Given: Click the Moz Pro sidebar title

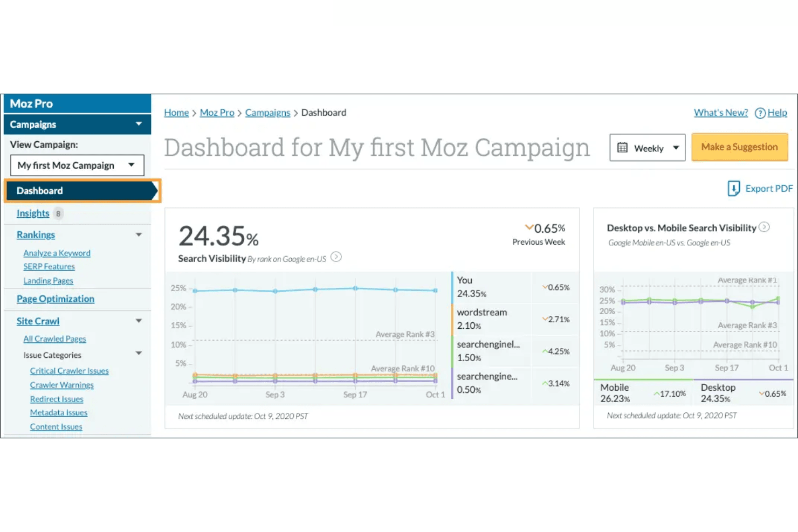Looking at the screenshot, I should click(x=31, y=103).
